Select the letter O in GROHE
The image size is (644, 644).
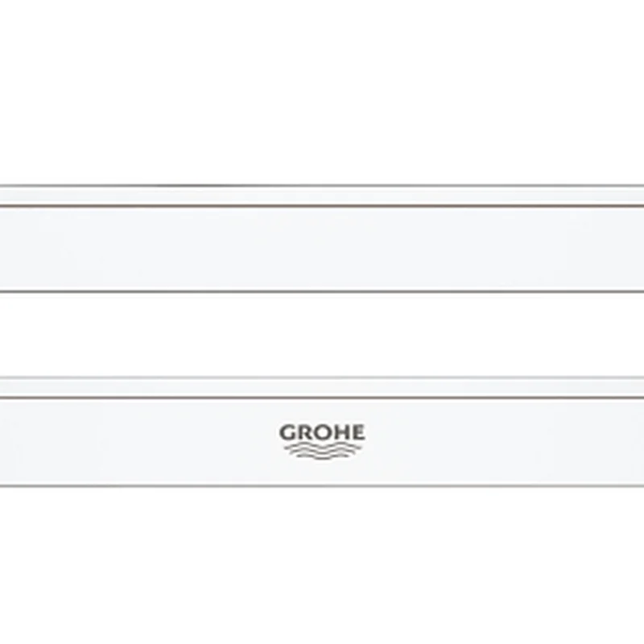coord(323,433)
